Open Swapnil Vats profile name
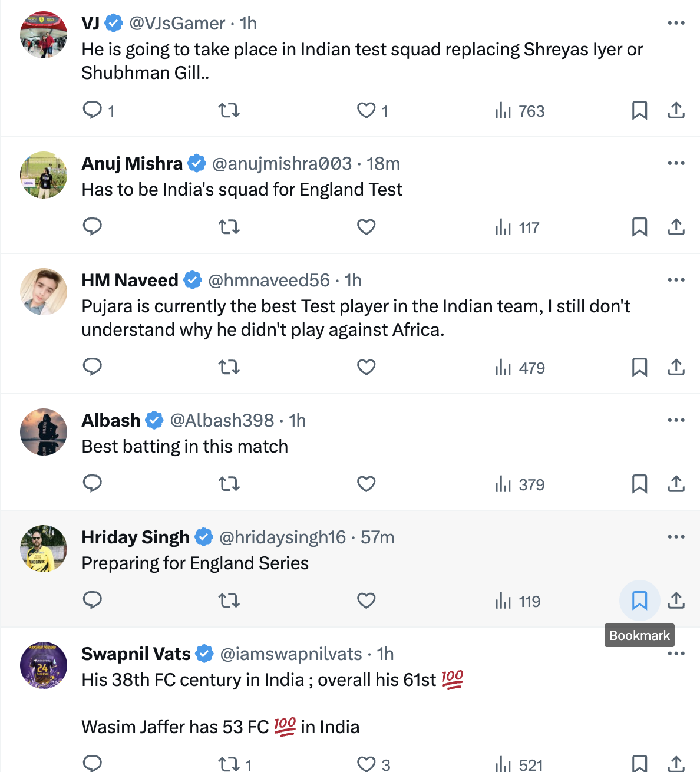The image size is (700, 772). click(136, 654)
